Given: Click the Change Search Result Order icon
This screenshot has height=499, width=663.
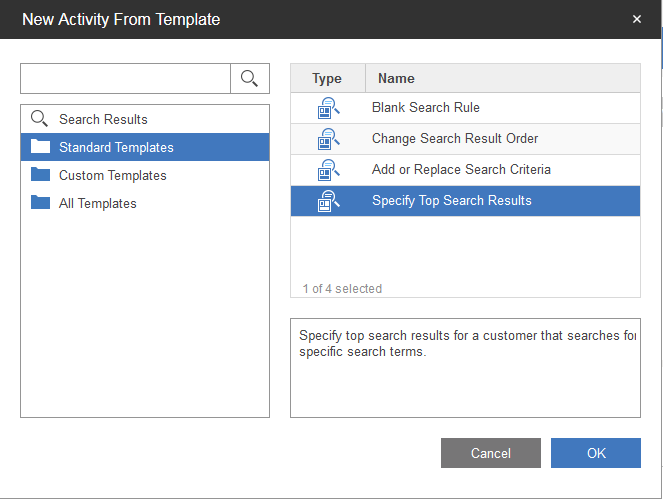Looking at the screenshot, I should [328, 139].
